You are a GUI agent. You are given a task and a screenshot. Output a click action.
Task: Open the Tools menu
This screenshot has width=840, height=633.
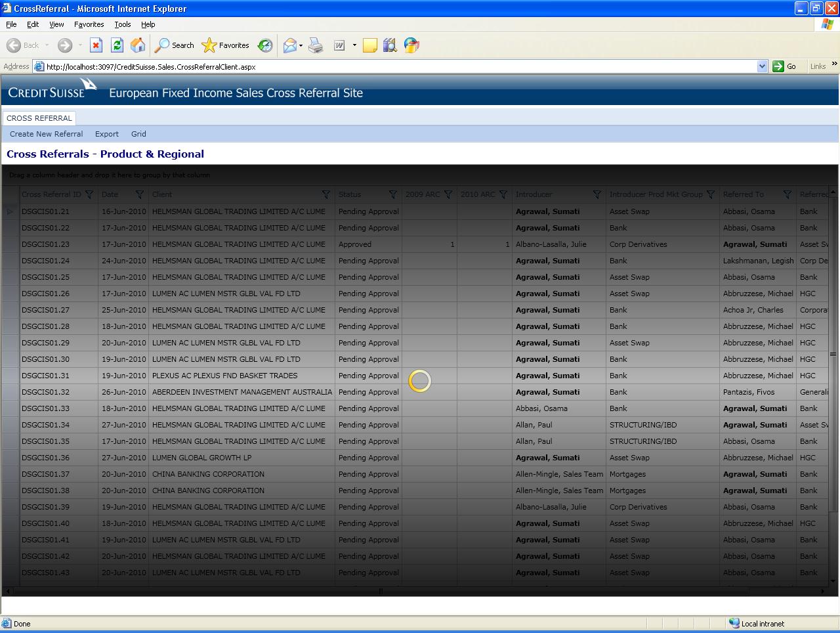(x=122, y=24)
